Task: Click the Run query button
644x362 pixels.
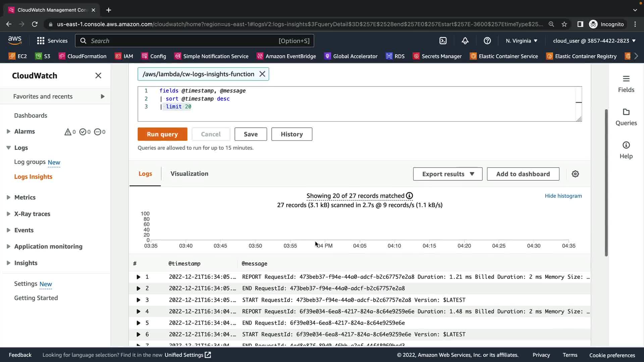Action: point(162,134)
